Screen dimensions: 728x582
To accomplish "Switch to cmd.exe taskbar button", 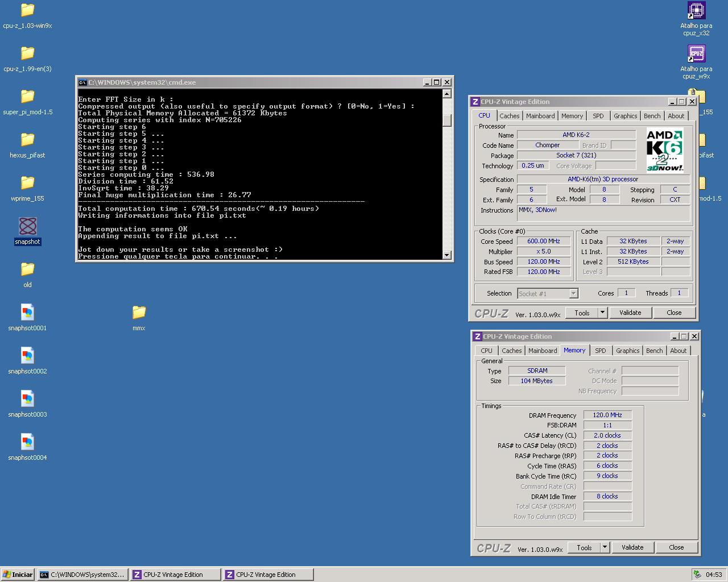I will click(x=82, y=575).
